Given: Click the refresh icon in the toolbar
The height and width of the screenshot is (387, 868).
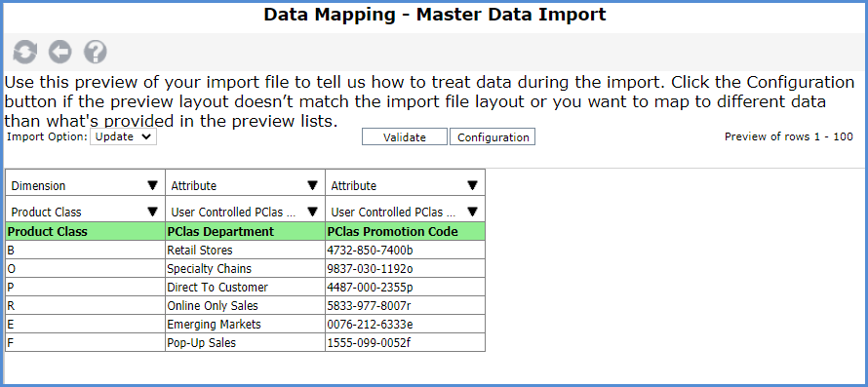Looking at the screenshot, I should click(25, 52).
